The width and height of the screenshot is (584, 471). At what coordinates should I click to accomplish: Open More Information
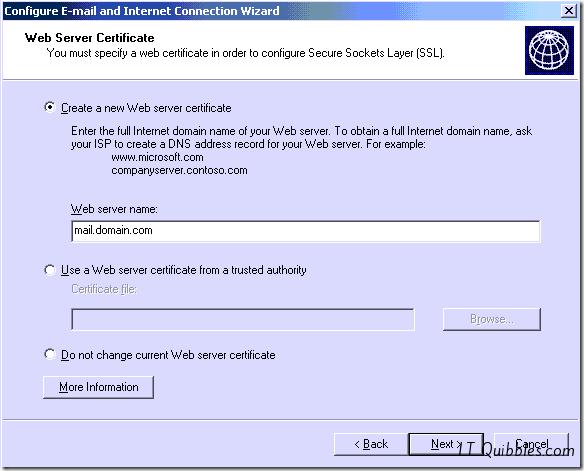point(98,387)
